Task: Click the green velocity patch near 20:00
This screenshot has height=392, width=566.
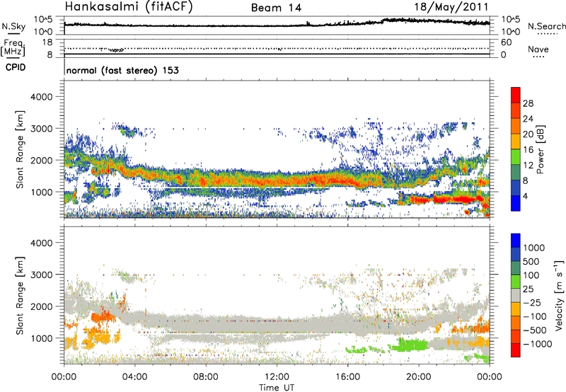Action: (x=410, y=345)
